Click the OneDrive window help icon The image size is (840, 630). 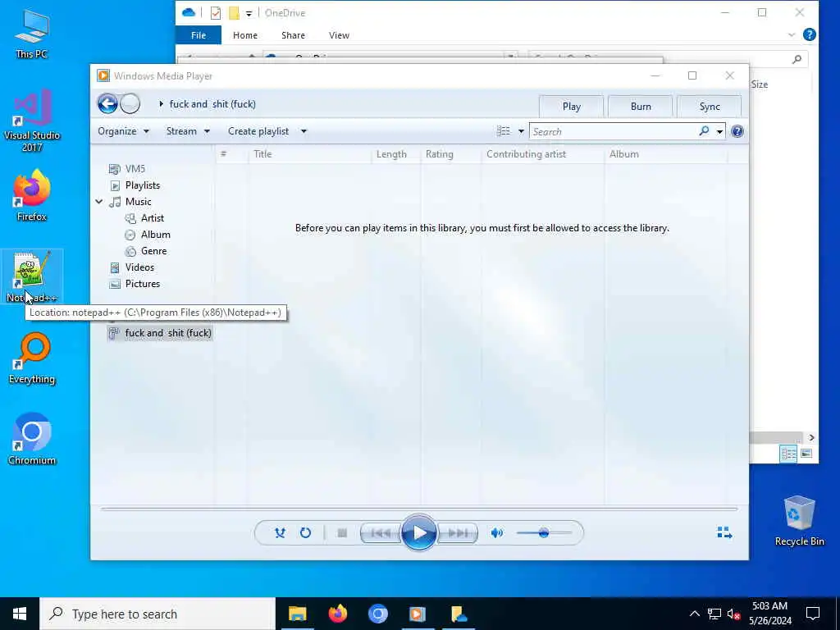810,34
